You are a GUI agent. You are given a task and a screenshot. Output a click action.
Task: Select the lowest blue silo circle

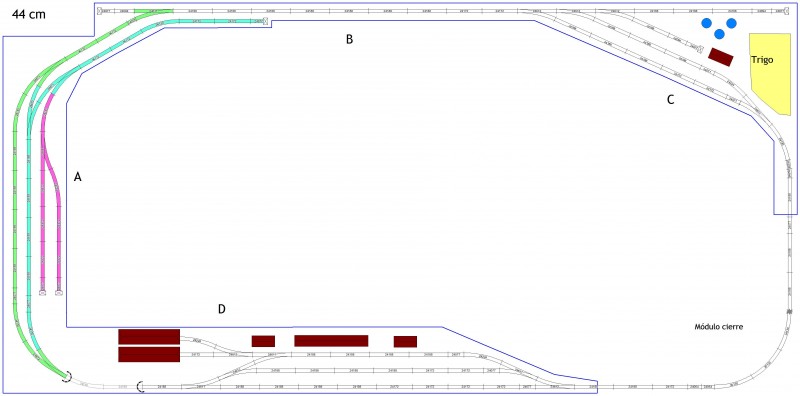pyautogui.click(x=719, y=34)
